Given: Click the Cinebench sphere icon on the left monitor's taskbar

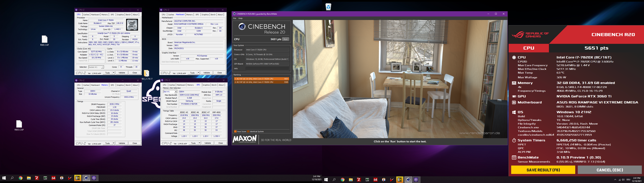Looking at the screenshot, I should [x=86, y=178].
